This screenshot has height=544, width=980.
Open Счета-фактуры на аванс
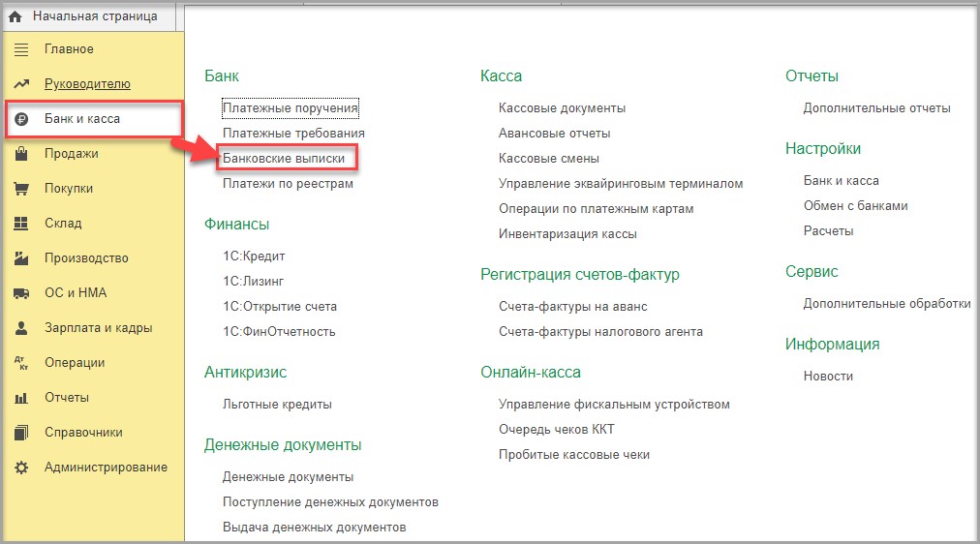pyautogui.click(x=573, y=307)
